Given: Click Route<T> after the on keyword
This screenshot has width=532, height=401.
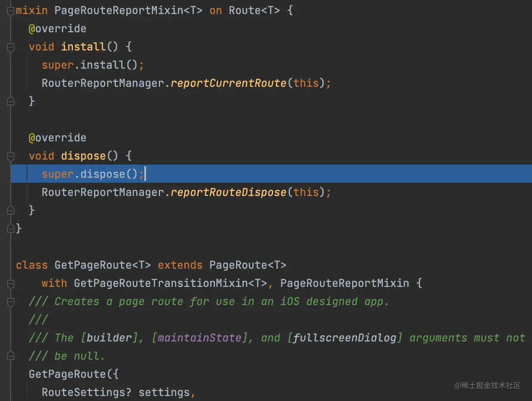Looking at the screenshot, I should 254,10.
